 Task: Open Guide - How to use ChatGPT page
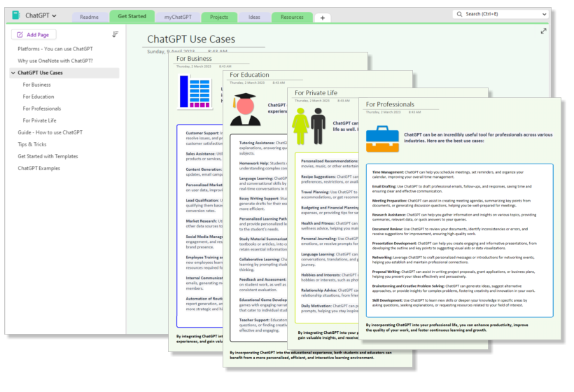tap(50, 132)
